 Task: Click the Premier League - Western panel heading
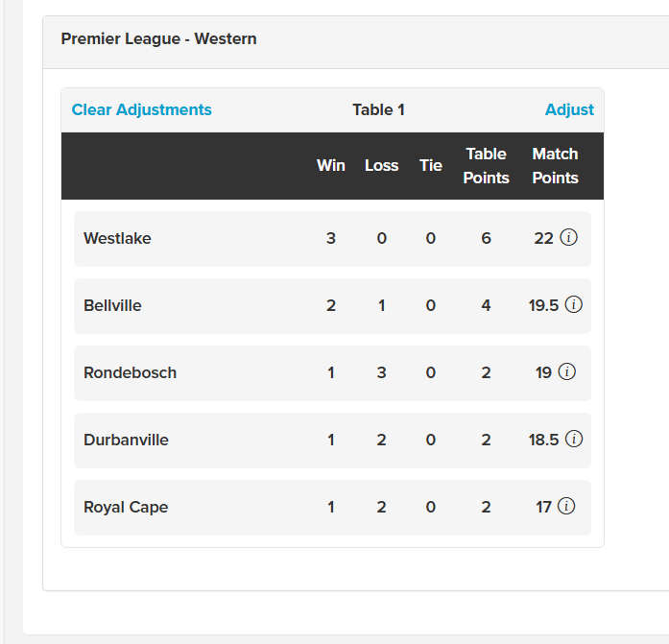tap(158, 39)
